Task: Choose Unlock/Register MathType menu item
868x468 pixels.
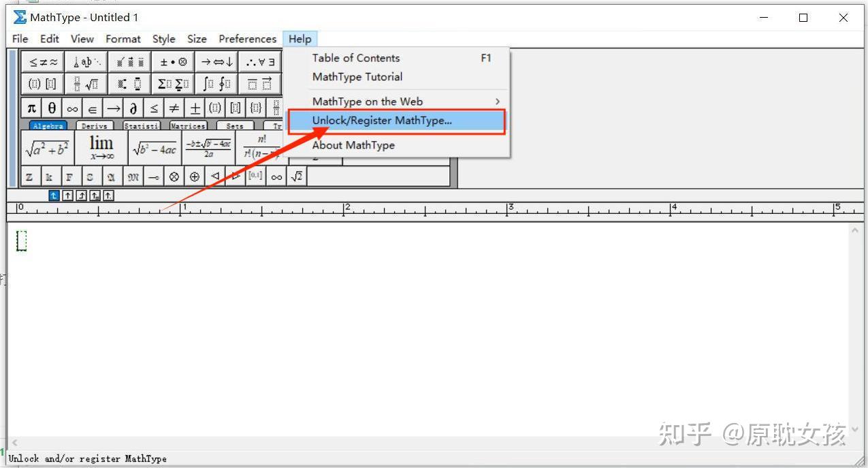Action: click(382, 120)
